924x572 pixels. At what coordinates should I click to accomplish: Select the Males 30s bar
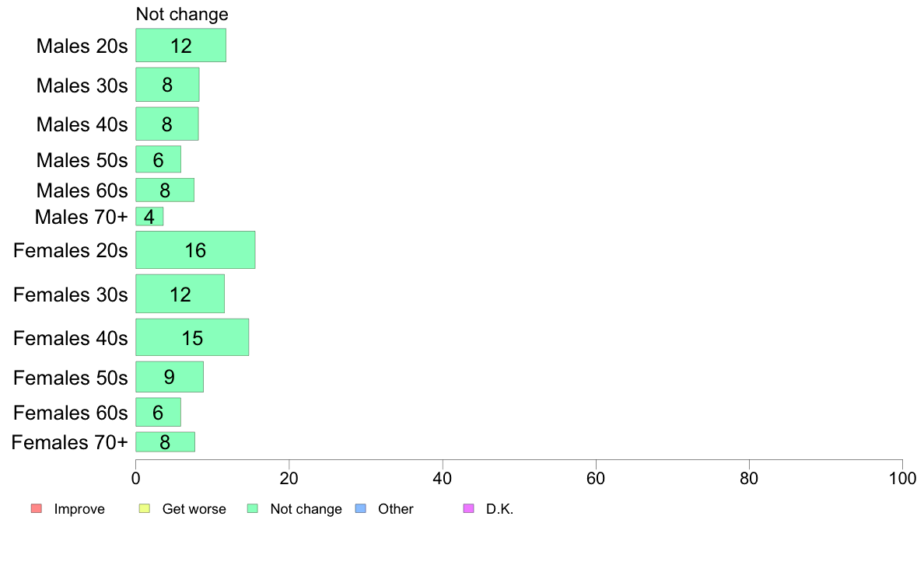[x=167, y=85]
